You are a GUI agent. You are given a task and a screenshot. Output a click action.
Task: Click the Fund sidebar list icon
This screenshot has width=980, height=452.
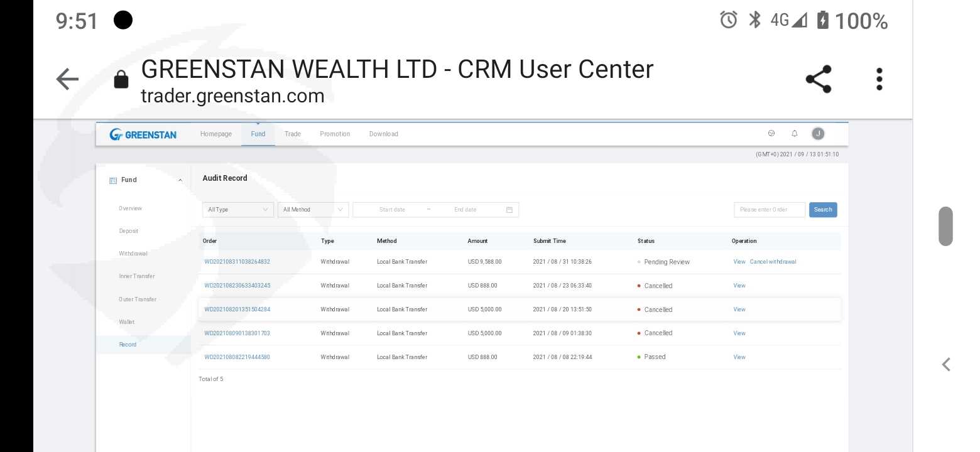113,180
